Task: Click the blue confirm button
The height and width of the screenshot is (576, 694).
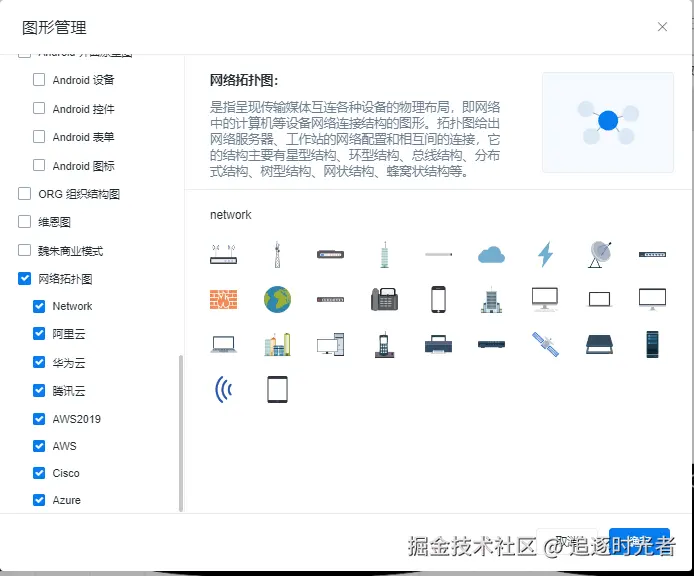Action: click(639, 543)
